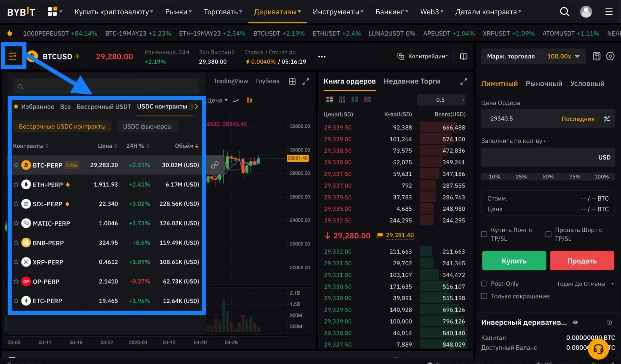This screenshot has height=364, width=621.
Task: Open trading settings hexagon icon
Action: click(610, 56)
